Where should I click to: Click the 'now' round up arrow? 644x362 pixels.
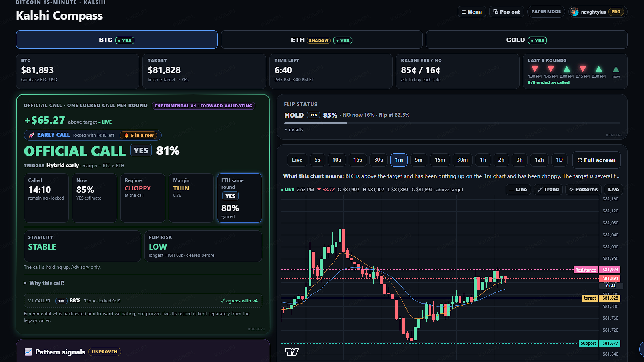[616, 70]
